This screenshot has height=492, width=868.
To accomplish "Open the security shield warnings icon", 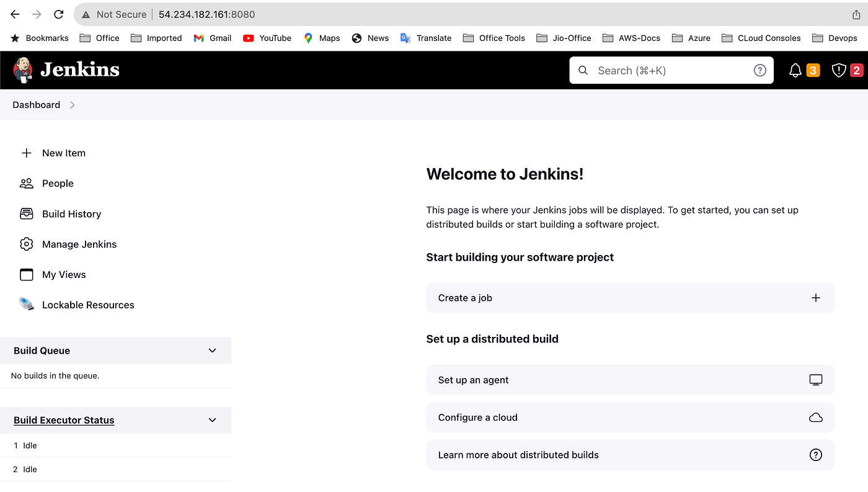I will pos(839,70).
